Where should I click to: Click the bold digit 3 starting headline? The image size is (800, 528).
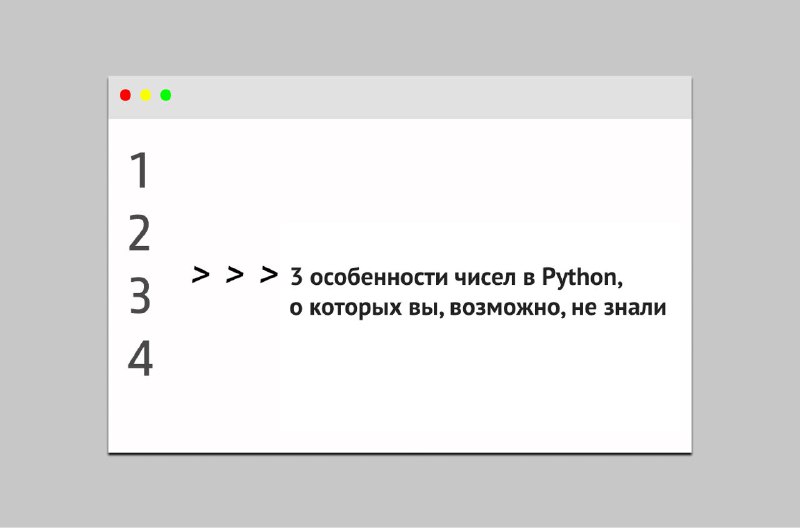tap(296, 278)
